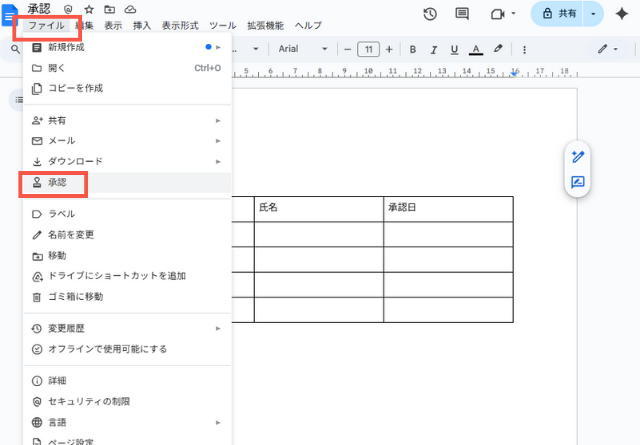Increase the font size with plus
The width and height of the screenshot is (640, 445).
pos(388,49)
